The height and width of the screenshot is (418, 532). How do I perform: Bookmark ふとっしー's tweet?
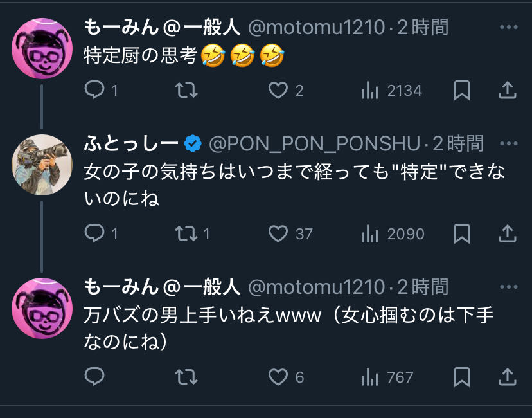461,233
